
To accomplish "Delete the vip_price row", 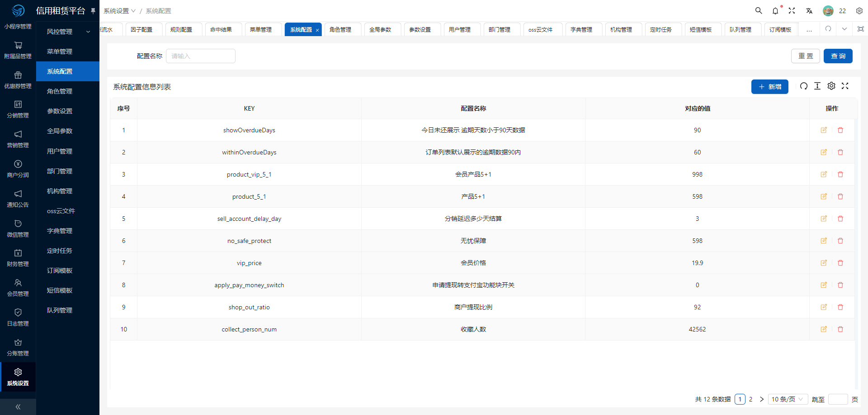I will tap(840, 263).
